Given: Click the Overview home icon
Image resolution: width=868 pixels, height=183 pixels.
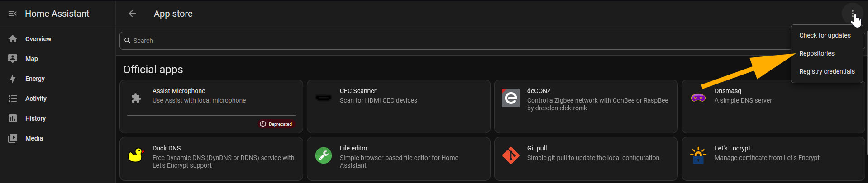Looking at the screenshot, I should click(x=13, y=39).
